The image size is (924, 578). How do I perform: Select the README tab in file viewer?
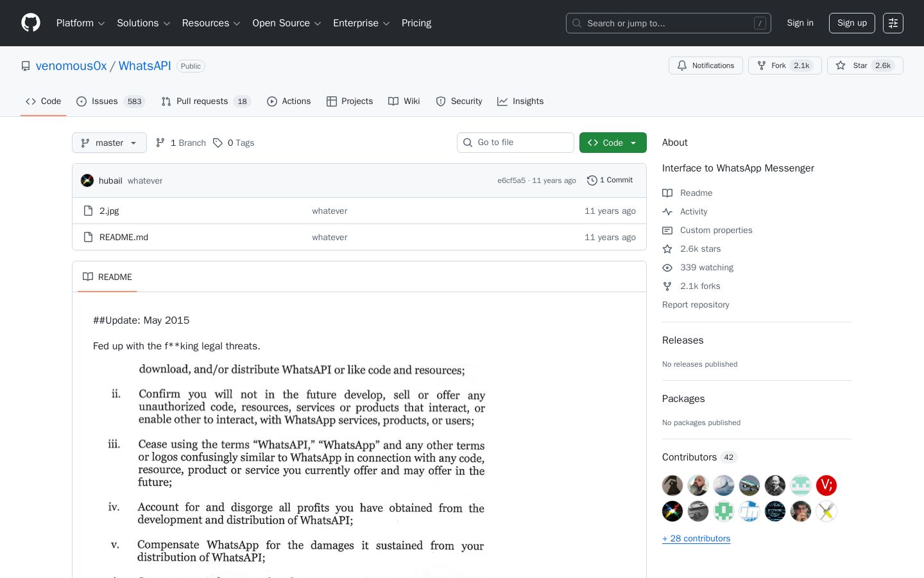(107, 277)
